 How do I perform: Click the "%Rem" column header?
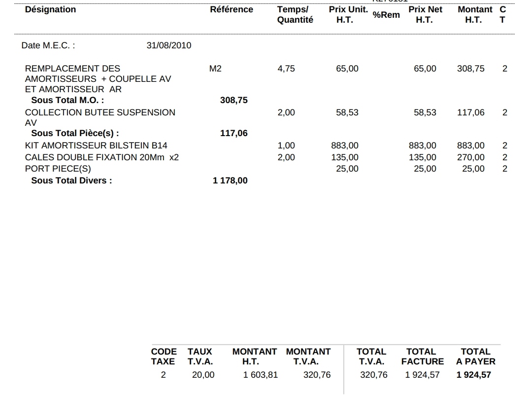coord(386,15)
